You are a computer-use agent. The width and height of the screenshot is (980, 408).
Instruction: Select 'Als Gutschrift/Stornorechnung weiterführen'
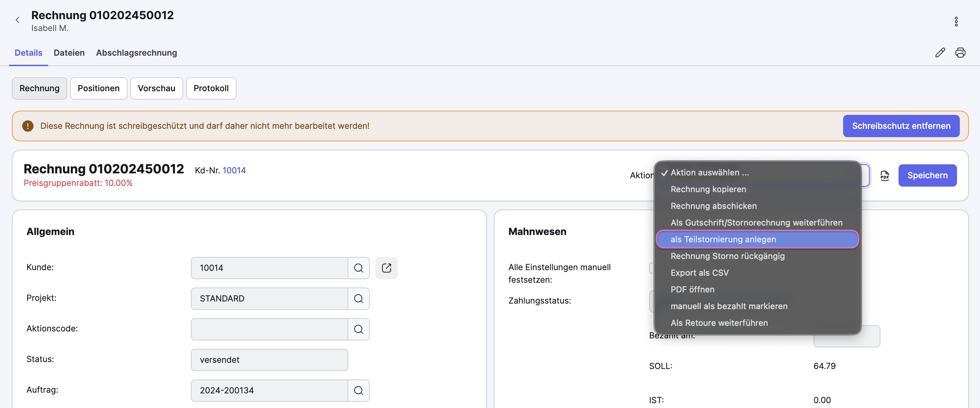pyautogui.click(x=757, y=223)
